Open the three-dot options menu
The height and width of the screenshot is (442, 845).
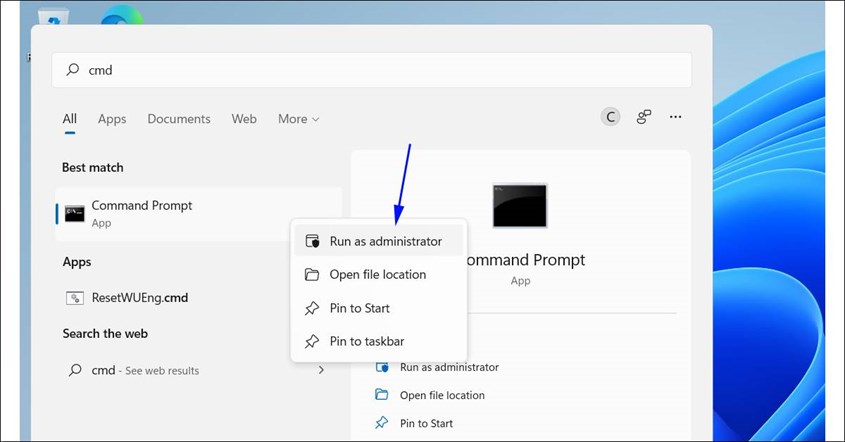coord(675,117)
